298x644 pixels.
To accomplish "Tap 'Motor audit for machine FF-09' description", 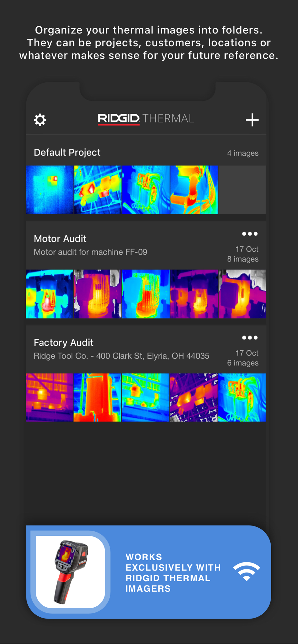I will (x=90, y=252).
